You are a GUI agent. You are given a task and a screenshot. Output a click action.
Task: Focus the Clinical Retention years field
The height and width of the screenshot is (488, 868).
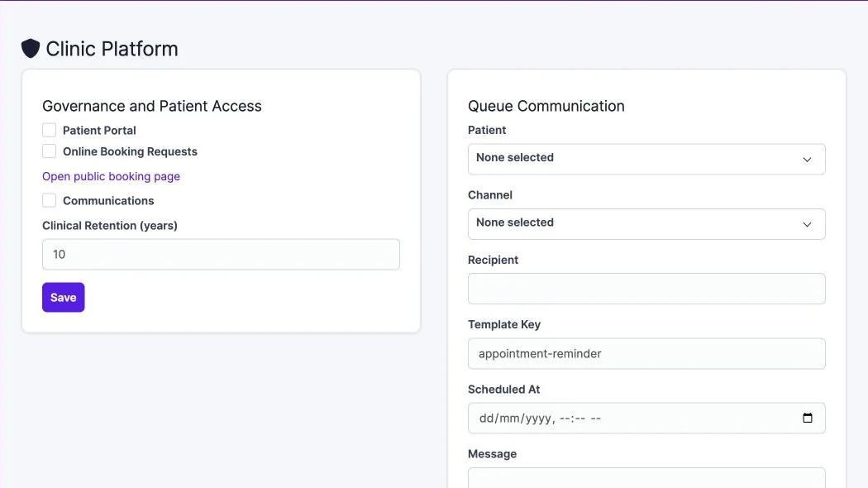[221, 254]
